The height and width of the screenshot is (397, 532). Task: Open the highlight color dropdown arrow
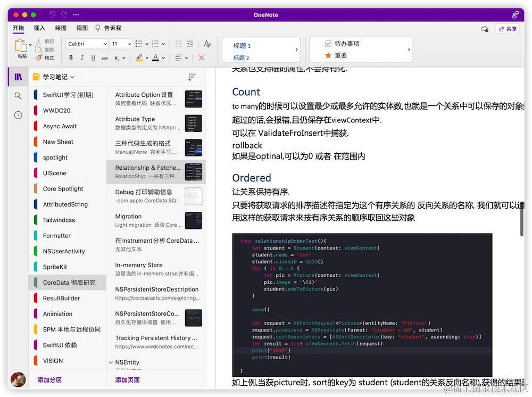pyautogui.click(x=147, y=58)
